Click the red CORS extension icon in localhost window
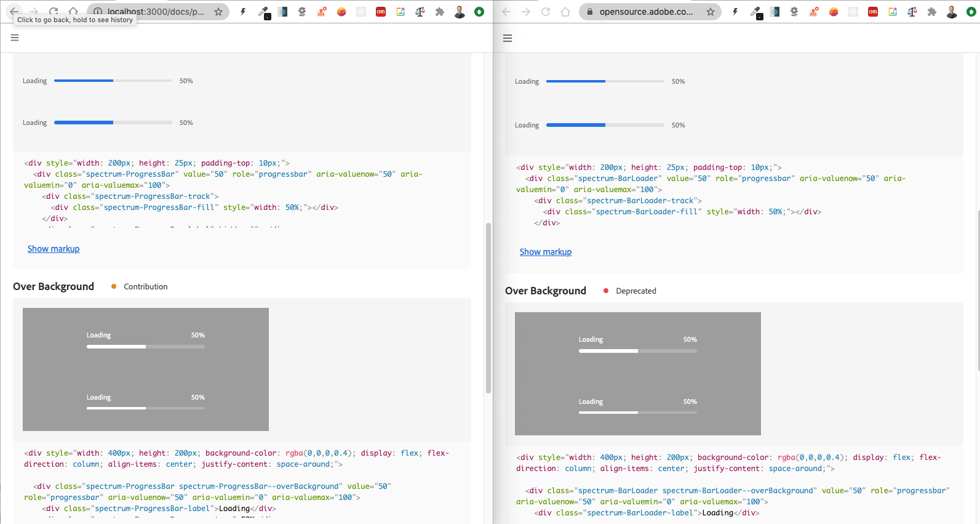Viewport: 980px width, 524px height. (x=381, y=12)
